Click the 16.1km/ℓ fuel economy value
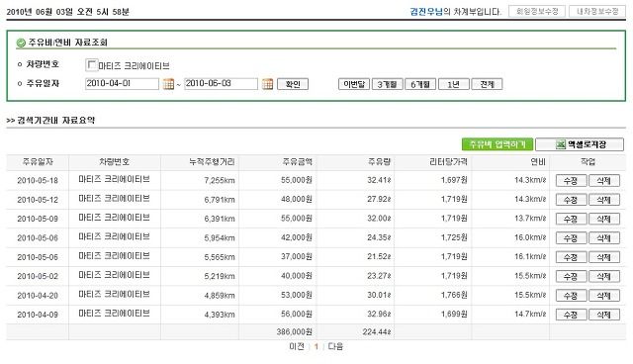Viewport: 633px width, 364px height. coord(530,256)
